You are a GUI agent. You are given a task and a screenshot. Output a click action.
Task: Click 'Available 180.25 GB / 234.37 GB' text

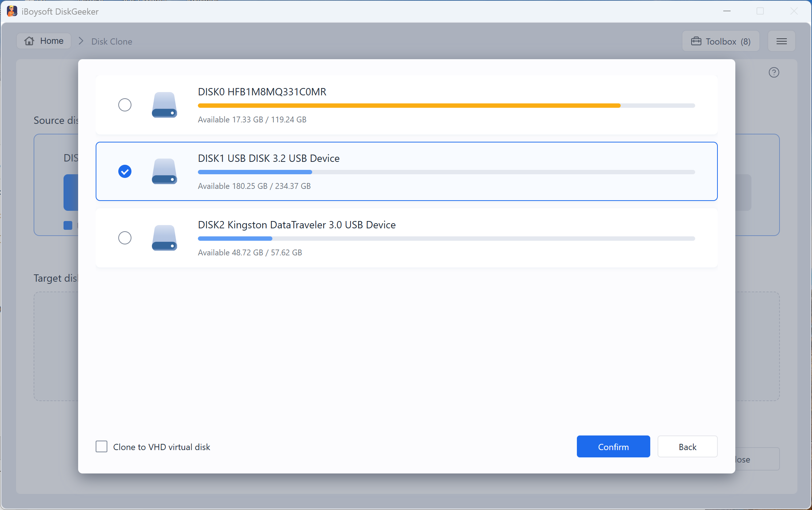(254, 186)
